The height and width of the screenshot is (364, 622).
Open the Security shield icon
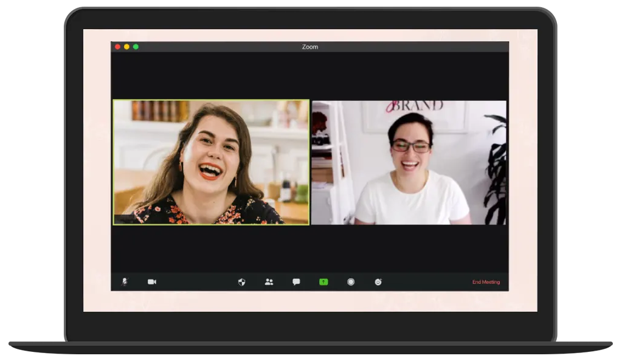[241, 282]
